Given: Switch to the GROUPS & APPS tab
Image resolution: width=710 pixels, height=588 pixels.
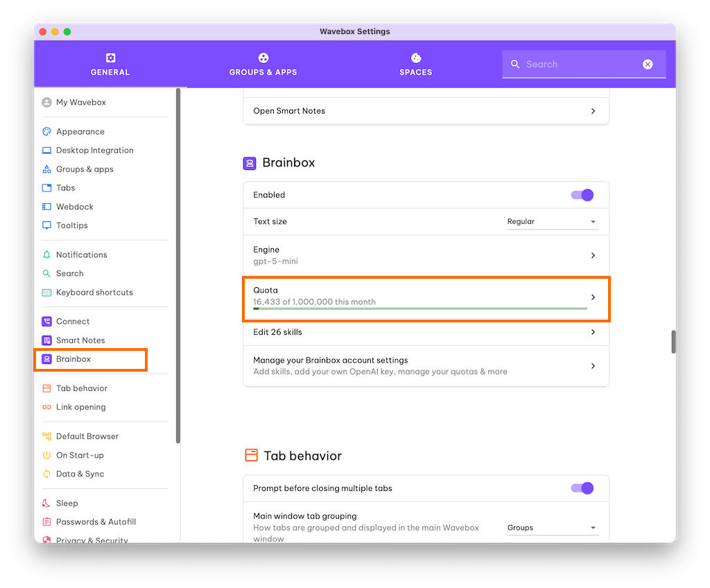Looking at the screenshot, I should tap(263, 64).
